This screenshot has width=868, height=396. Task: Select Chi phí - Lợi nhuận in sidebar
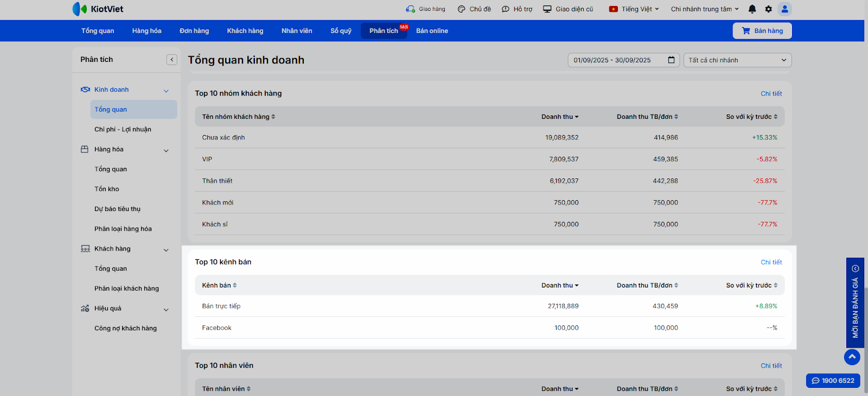(123, 130)
